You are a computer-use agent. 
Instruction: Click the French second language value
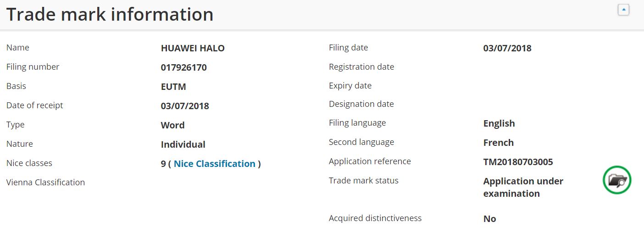click(498, 143)
